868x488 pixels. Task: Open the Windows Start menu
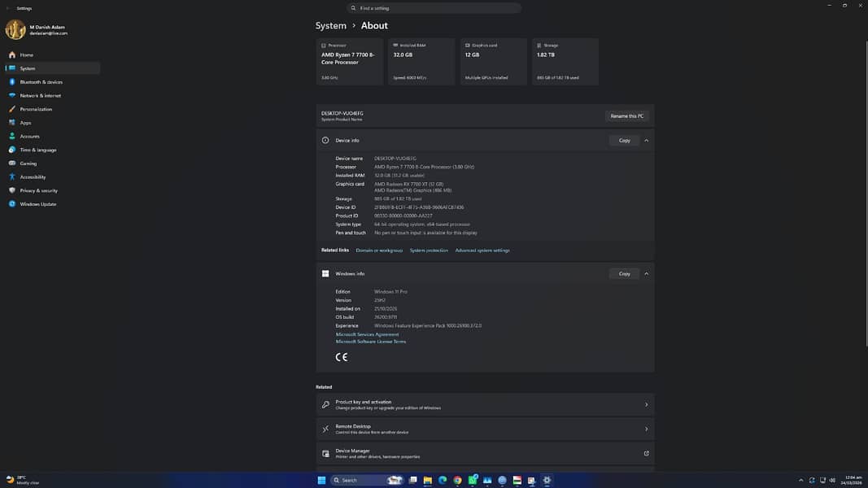pos(321,480)
